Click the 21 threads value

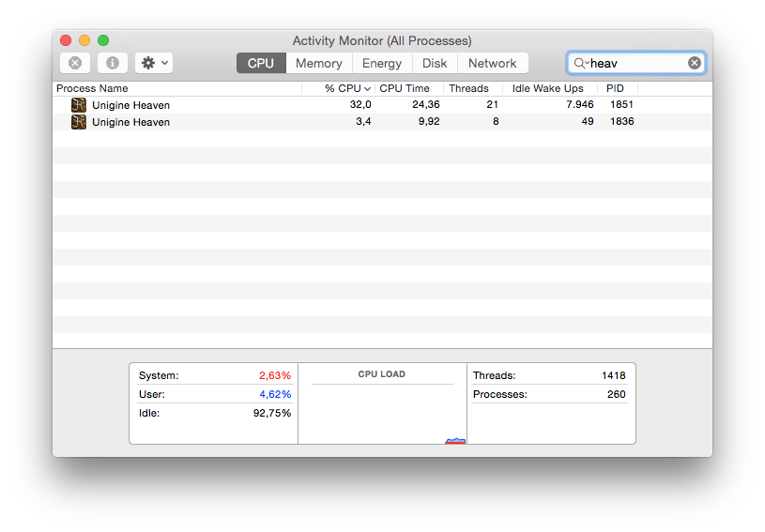(492, 104)
